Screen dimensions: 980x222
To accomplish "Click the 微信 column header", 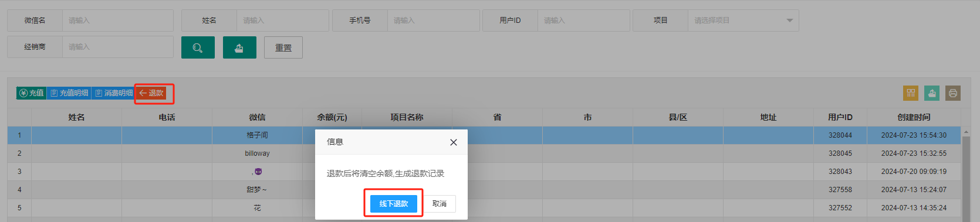I will coord(257,117).
